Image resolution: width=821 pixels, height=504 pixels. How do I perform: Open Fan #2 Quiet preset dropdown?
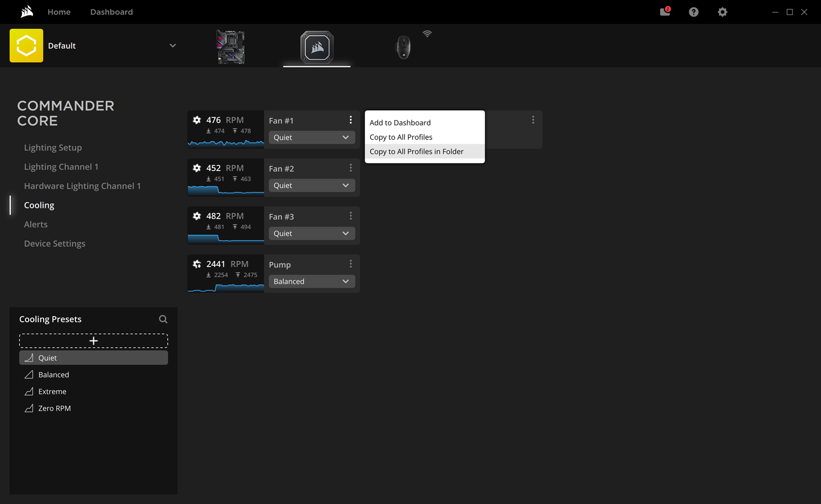pyautogui.click(x=311, y=185)
